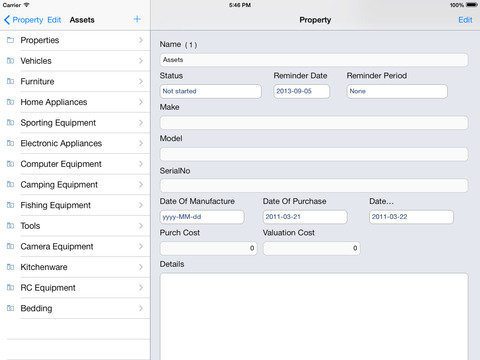Go back using Property back arrow
480x360 pixels.
coord(23,20)
